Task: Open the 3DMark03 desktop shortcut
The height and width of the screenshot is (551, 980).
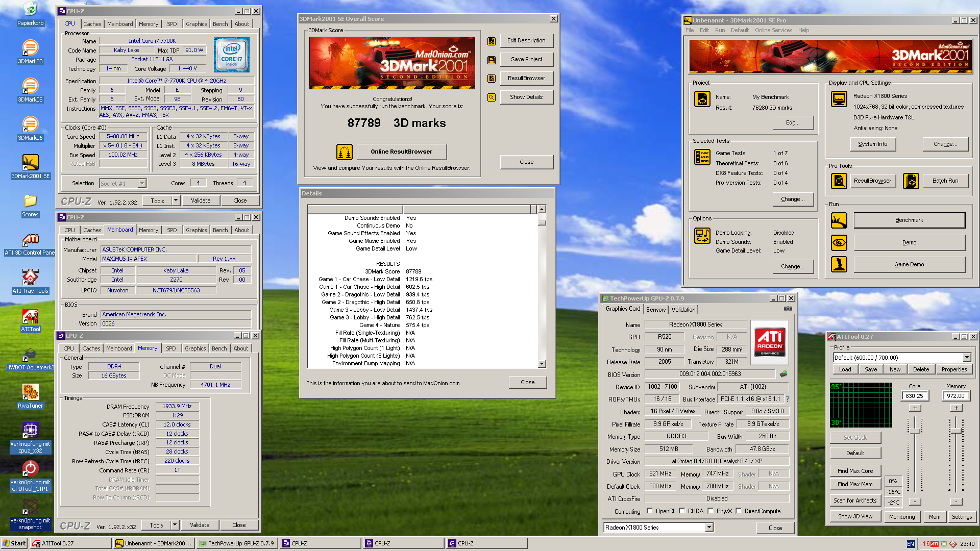Action: 30,48
